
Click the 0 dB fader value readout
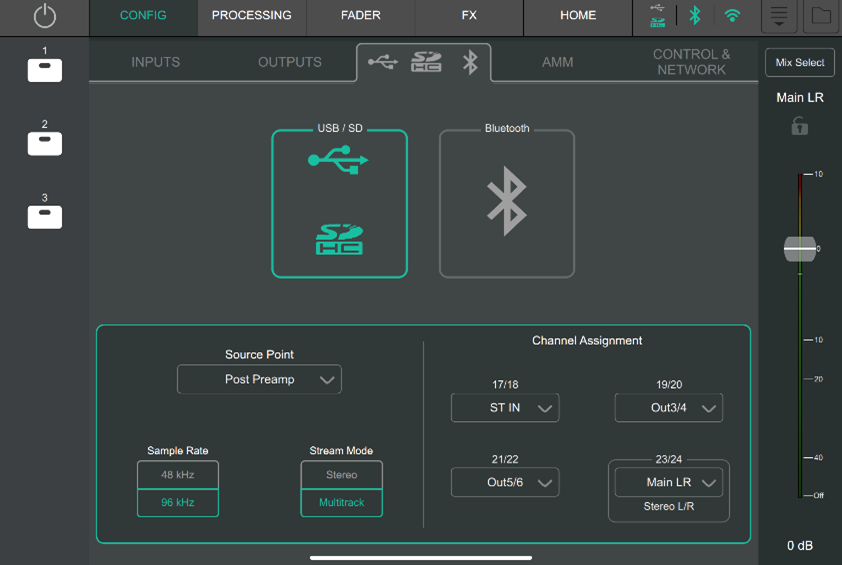(800, 546)
